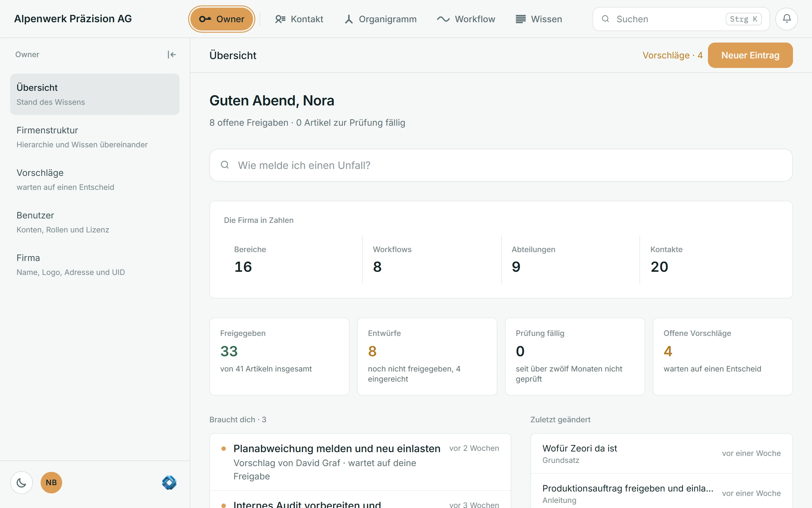The width and height of the screenshot is (812, 508).
Task: Open 'Planabweichung melden und neu einlasten'
Action: coord(360,462)
